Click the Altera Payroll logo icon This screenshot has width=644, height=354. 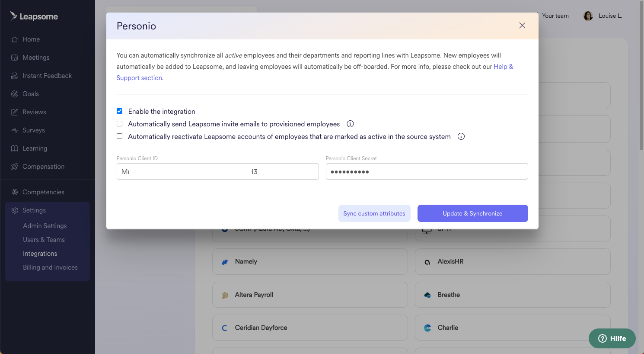[x=225, y=295]
